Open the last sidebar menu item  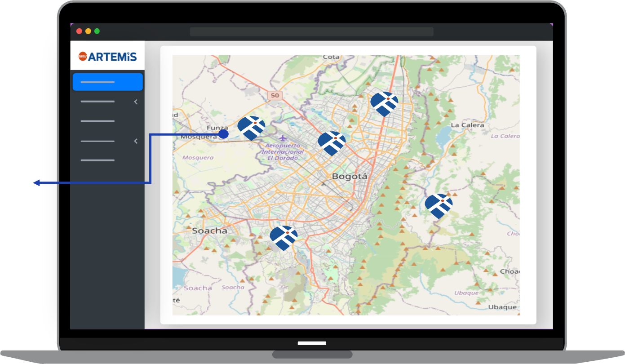pyautogui.click(x=98, y=160)
